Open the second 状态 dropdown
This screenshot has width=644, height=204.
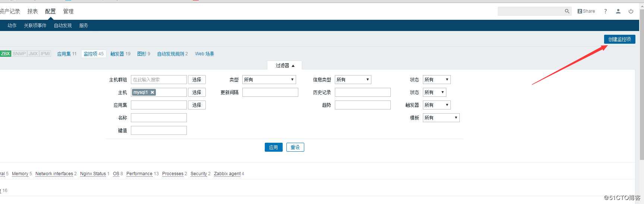click(434, 92)
